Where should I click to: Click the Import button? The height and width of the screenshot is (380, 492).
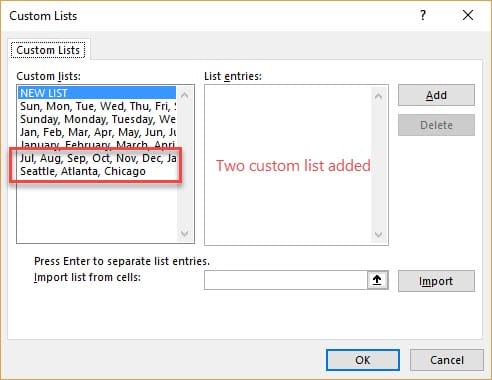[x=436, y=281]
